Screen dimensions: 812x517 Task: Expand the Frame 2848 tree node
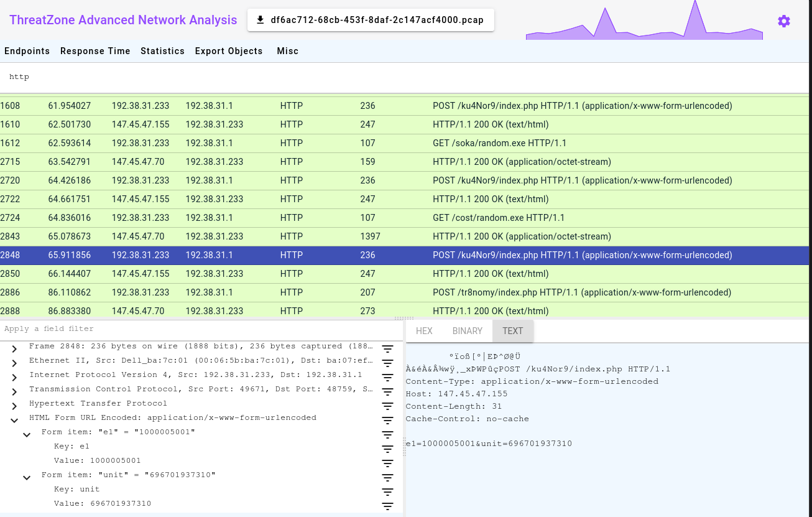pyautogui.click(x=14, y=349)
